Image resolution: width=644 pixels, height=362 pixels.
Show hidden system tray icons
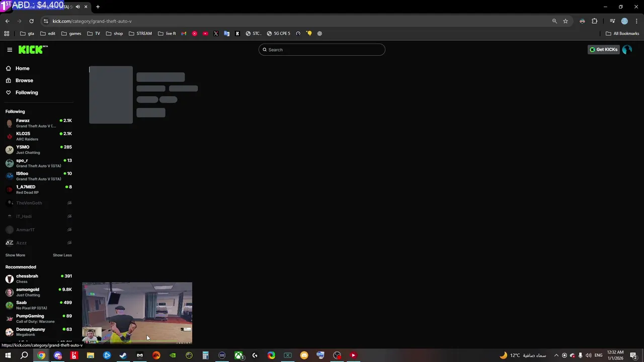click(x=556, y=355)
